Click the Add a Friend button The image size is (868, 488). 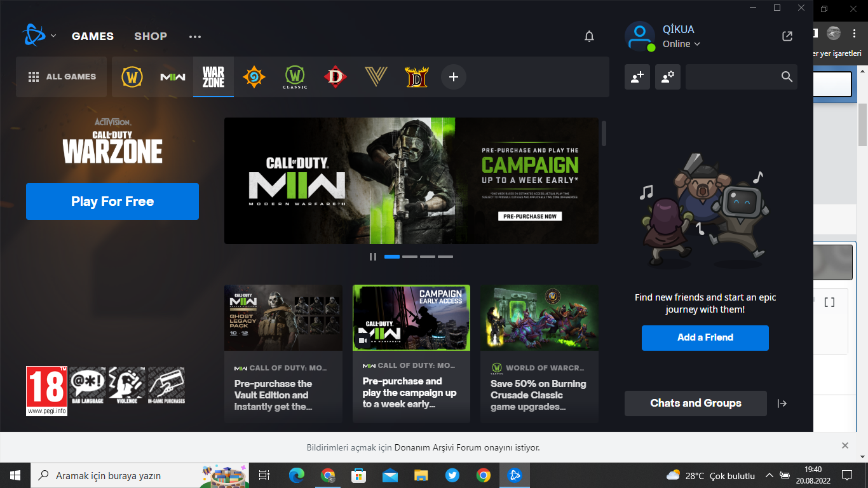coord(705,337)
